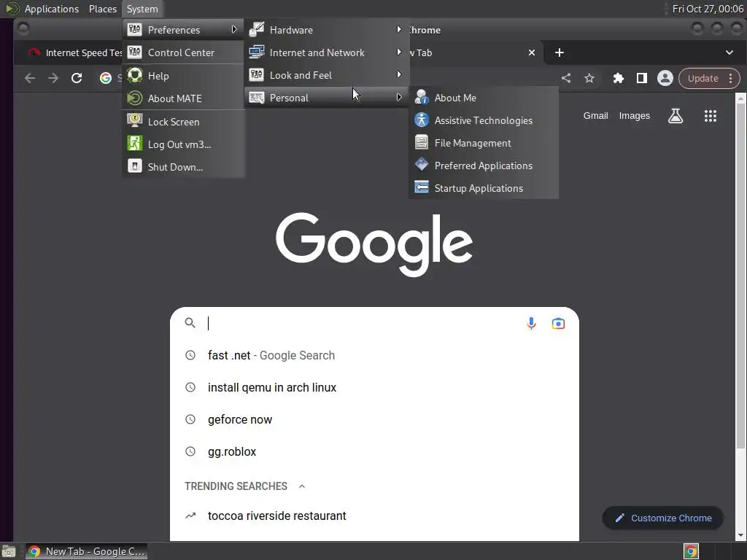Select 'geforce now' suggestion
The width and height of the screenshot is (747, 560).
pos(374,419)
